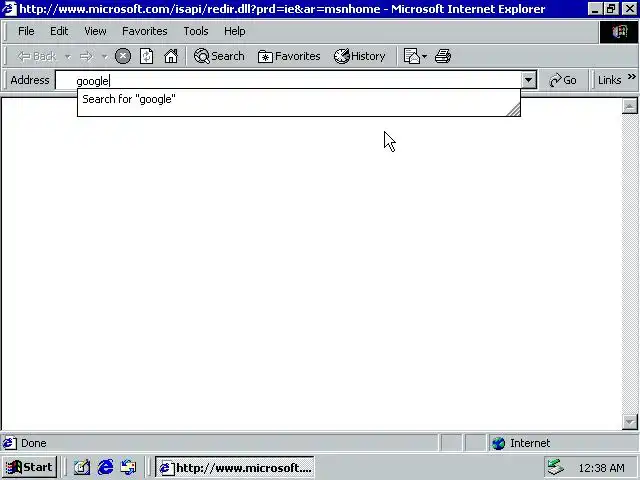Viewport: 640px width, 480px height.
Task: Click the Back navigation arrow
Action: (37, 56)
